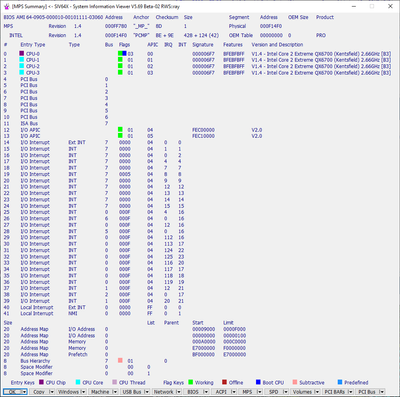Expand the dropdown arrow next to Volumes
The height and width of the screenshot is (397, 400).
click(317, 392)
